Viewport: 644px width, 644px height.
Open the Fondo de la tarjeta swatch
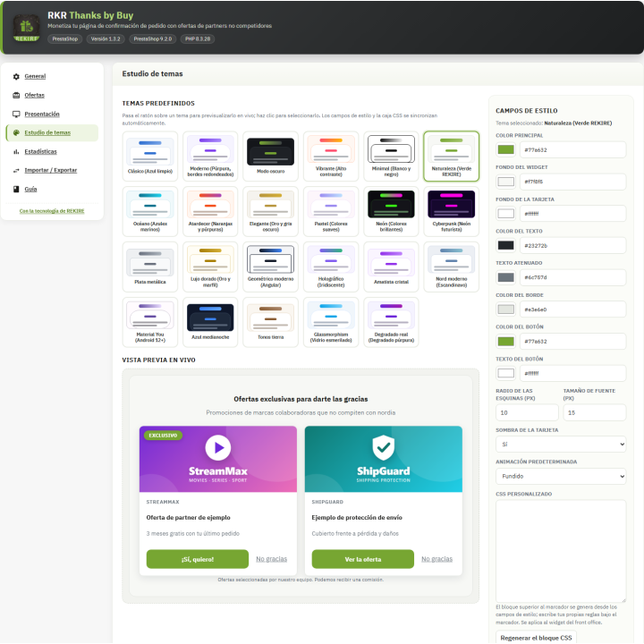[x=506, y=214]
